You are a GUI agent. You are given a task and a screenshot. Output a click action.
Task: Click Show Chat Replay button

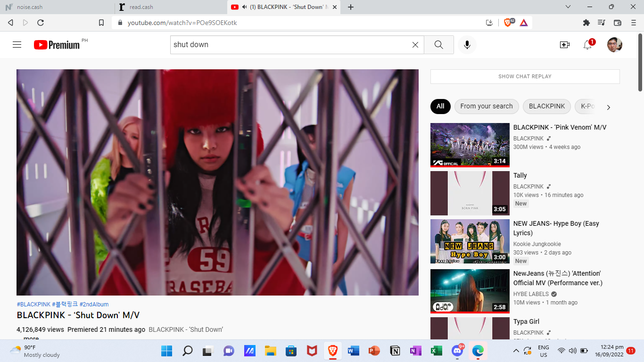525,76
